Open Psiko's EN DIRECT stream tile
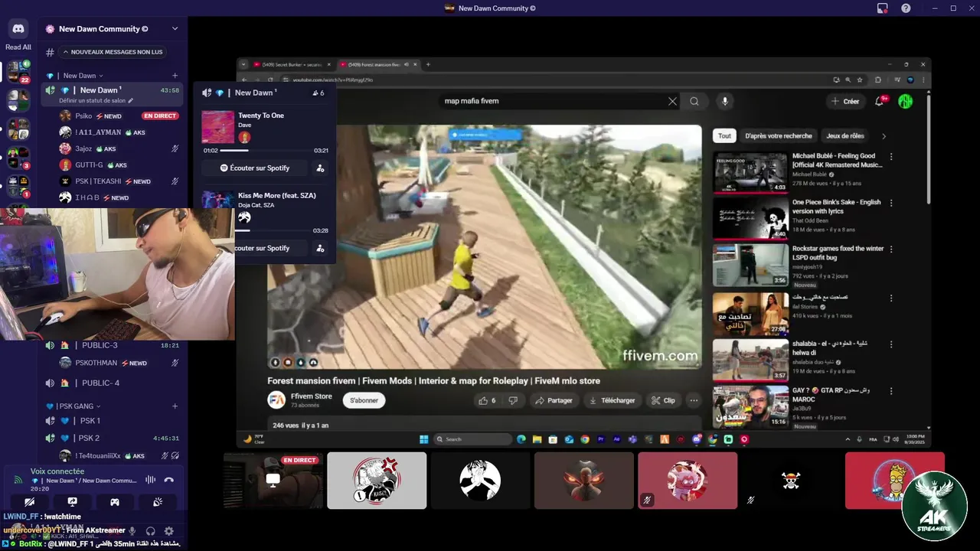The image size is (980, 551). coord(273,481)
